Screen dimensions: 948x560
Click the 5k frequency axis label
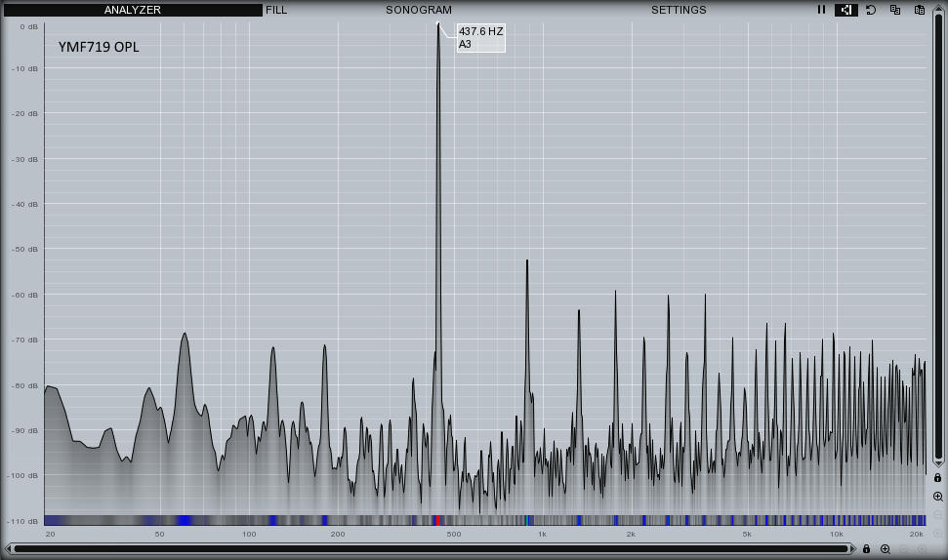747,534
